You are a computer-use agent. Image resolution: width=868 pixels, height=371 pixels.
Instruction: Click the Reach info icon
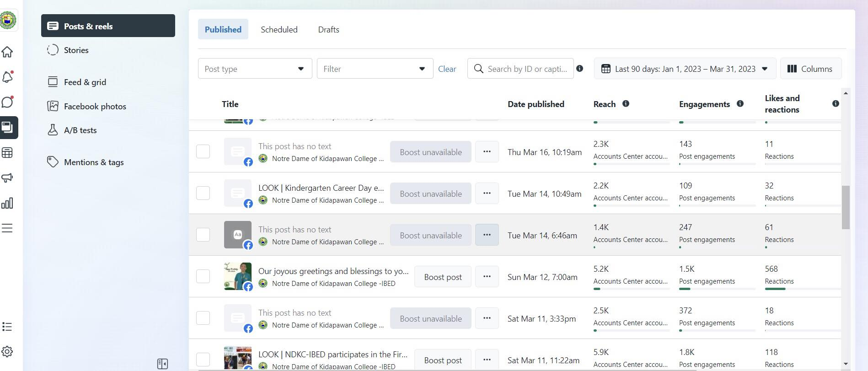tap(626, 104)
